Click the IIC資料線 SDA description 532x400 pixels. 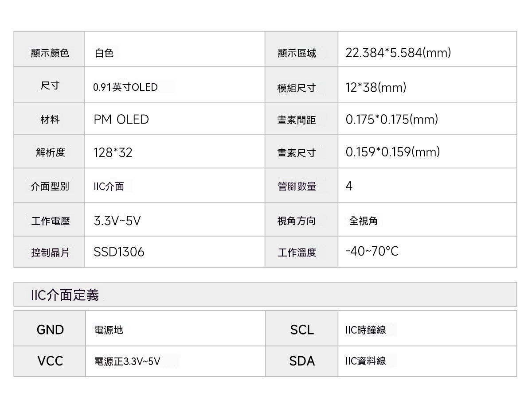click(366, 361)
